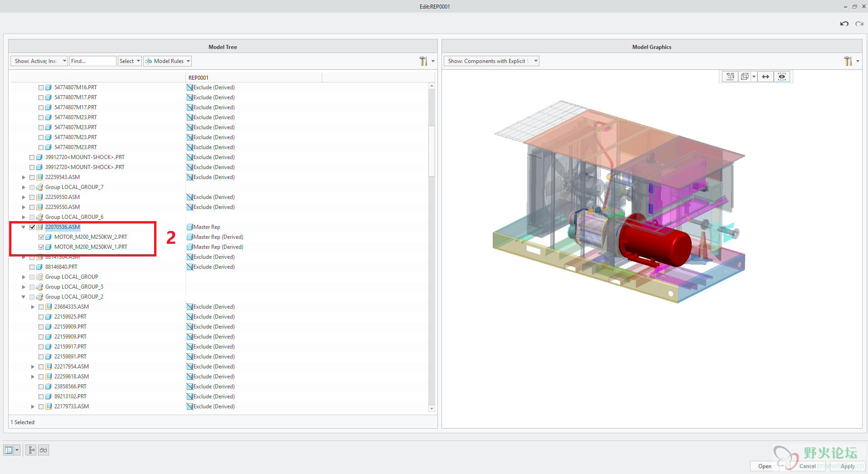This screenshot has height=474, width=868.
Task: Toggle the eye preview icon in graphics toolbar
Action: pos(782,77)
